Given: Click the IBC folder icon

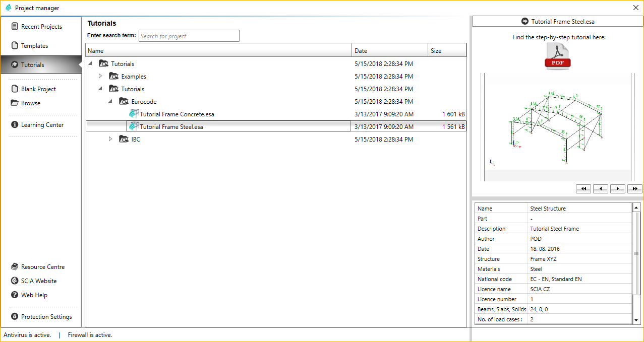Looking at the screenshot, I should click(x=124, y=139).
